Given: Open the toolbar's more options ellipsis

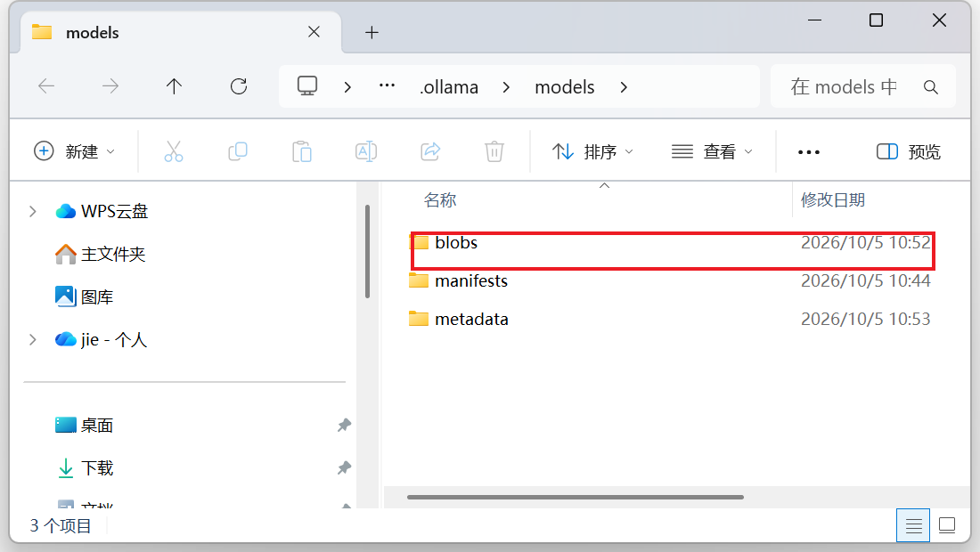Looking at the screenshot, I should coord(809,151).
